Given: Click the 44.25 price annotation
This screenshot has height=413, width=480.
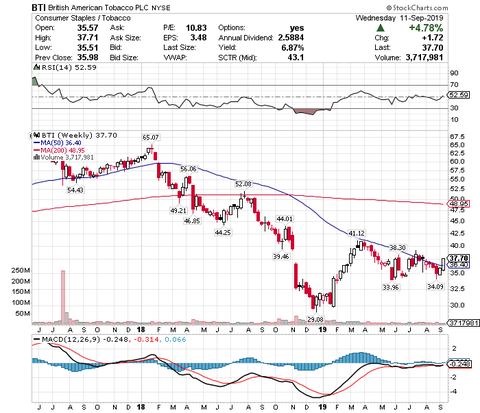Looking at the screenshot, I should 223,232.
